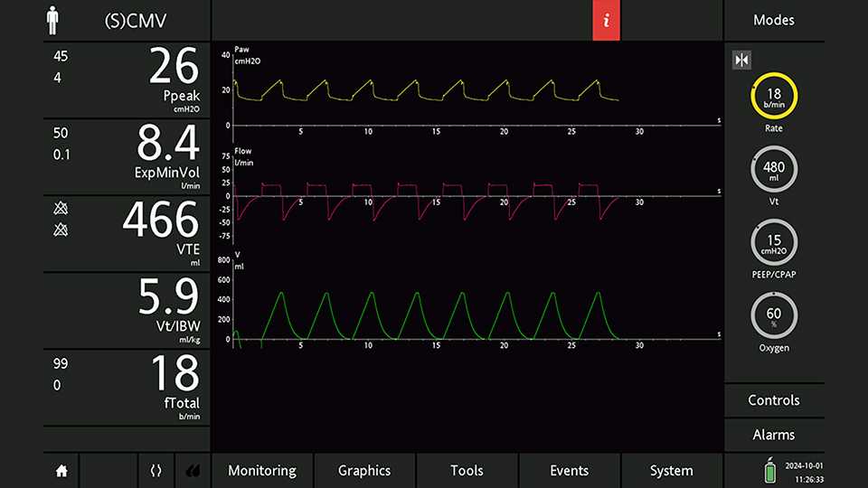Adjust the Vt 480 ml dial
868x488 pixels.
774,169
